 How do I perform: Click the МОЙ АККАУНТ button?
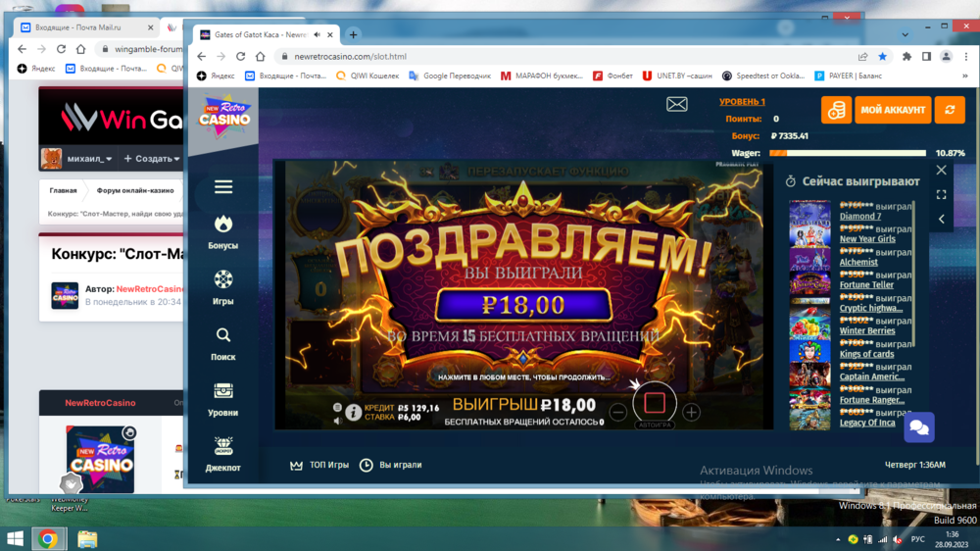(x=892, y=110)
